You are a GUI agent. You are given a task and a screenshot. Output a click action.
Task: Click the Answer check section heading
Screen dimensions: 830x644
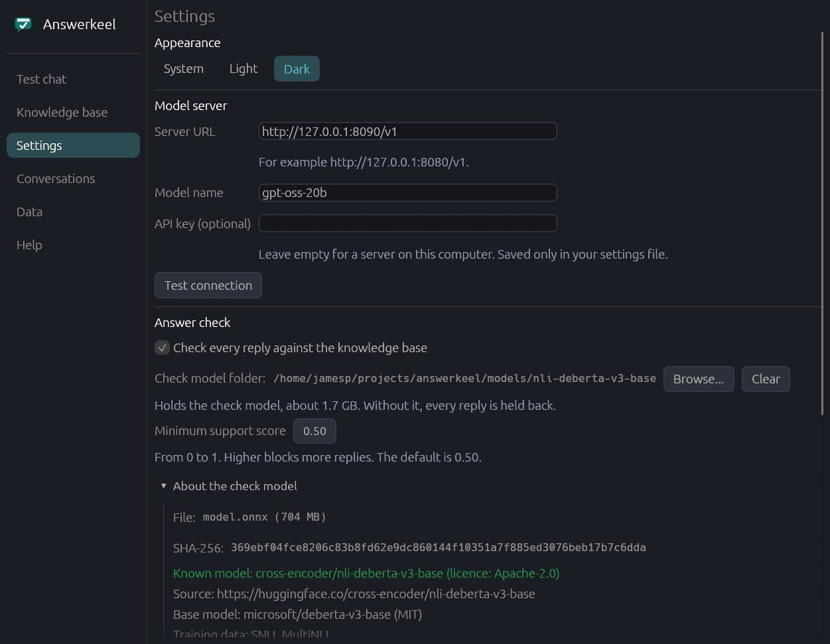point(192,322)
